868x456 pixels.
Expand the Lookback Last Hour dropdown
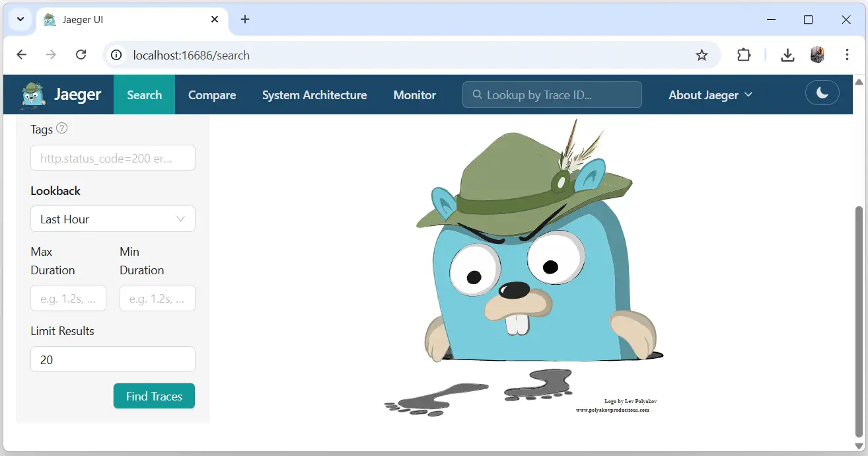(113, 219)
